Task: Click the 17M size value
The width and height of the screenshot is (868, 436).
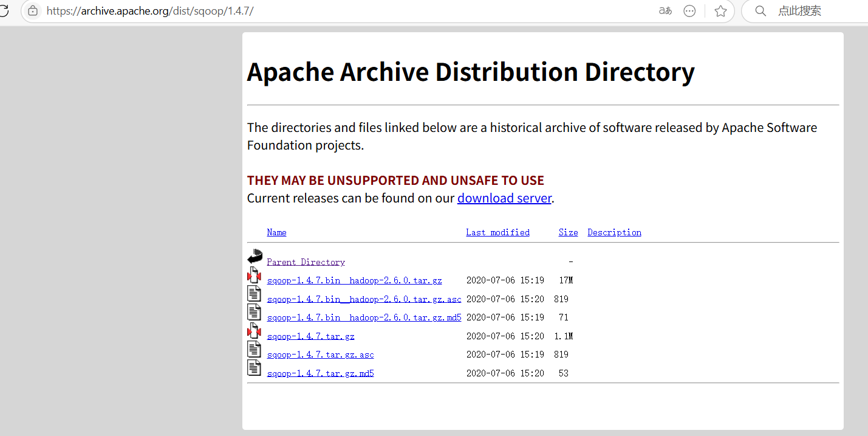Action: 566,280
